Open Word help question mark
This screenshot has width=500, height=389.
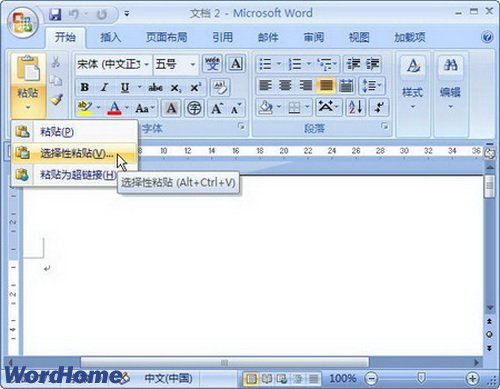tap(487, 37)
